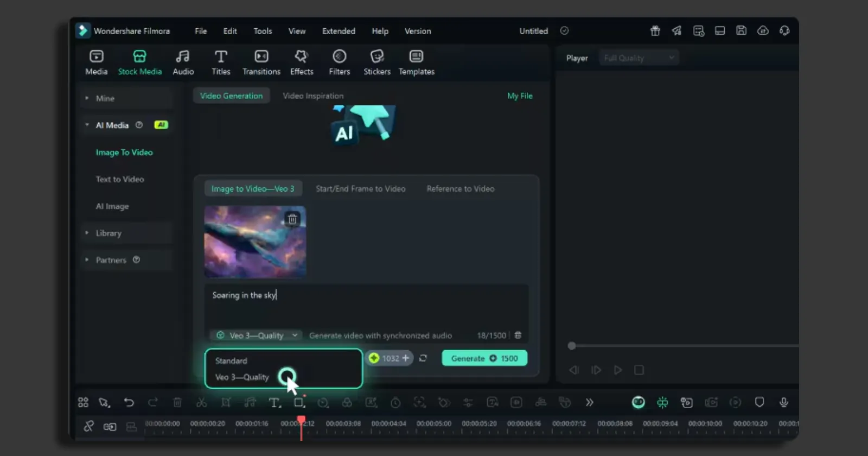Click the undo icon in timeline toolbar
Image resolution: width=868 pixels, height=456 pixels.
[129, 402]
